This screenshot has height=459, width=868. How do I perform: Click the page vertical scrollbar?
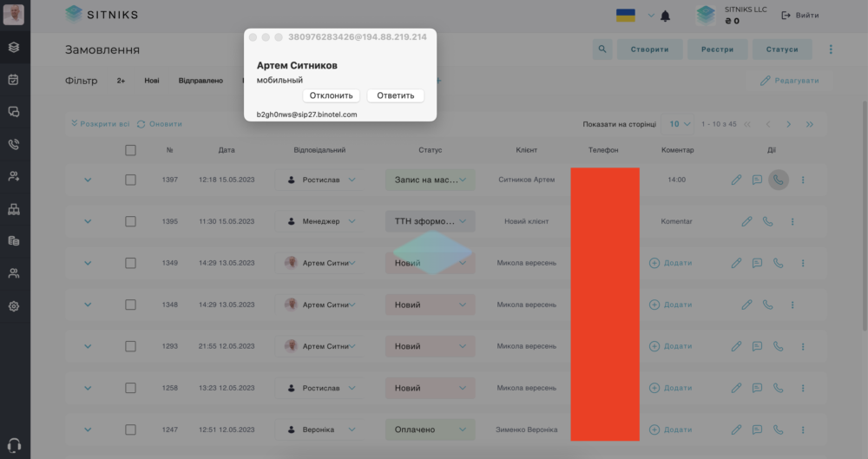point(865,216)
